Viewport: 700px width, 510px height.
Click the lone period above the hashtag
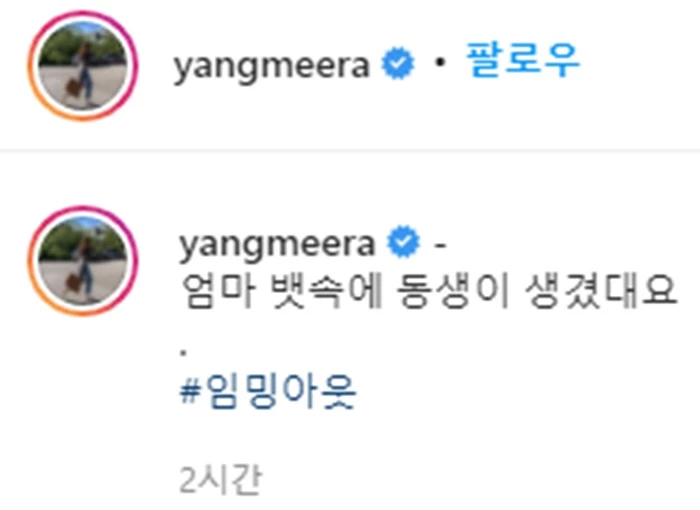coord(183,353)
